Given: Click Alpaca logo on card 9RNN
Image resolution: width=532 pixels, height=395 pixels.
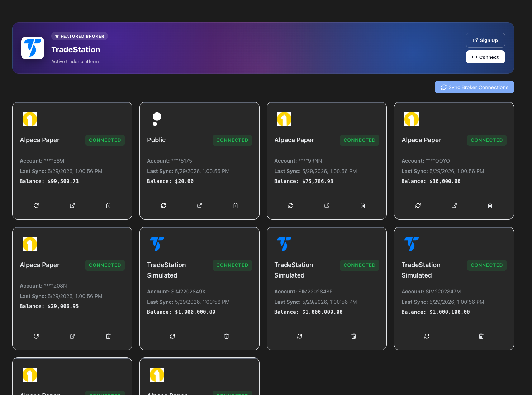Looking at the screenshot, I should tap(284, 119).
